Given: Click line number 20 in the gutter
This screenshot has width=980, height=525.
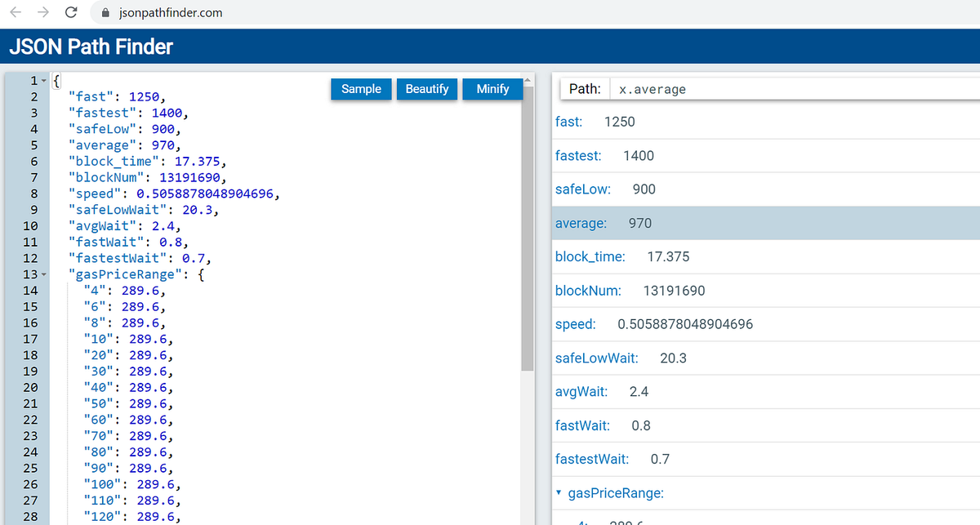Looking at the screenshot, I should [x=30, y=387].
